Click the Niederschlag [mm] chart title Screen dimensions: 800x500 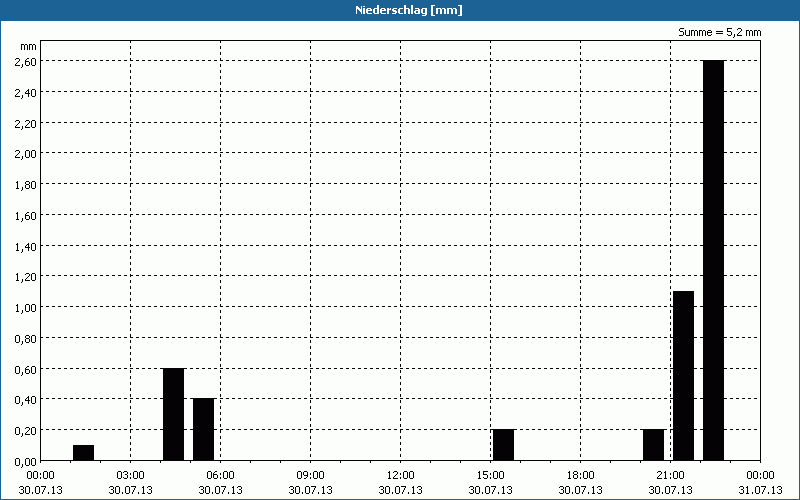[x=409, y=10]
